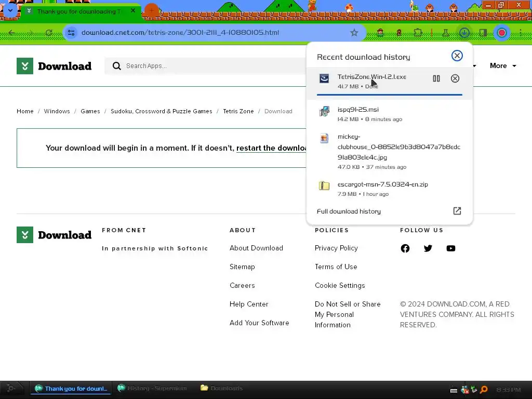Go to Home breadcrumb
532x399 pixels.
coord(25,111)
